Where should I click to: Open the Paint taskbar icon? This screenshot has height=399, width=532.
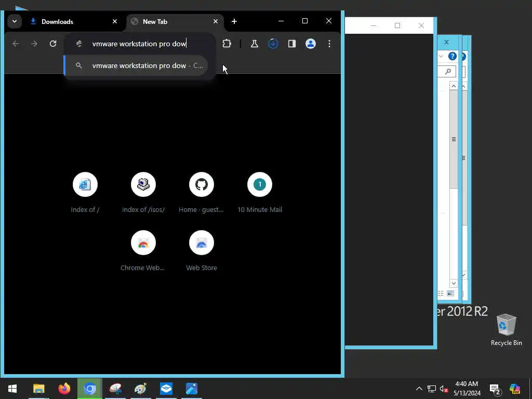coord(140,389)
